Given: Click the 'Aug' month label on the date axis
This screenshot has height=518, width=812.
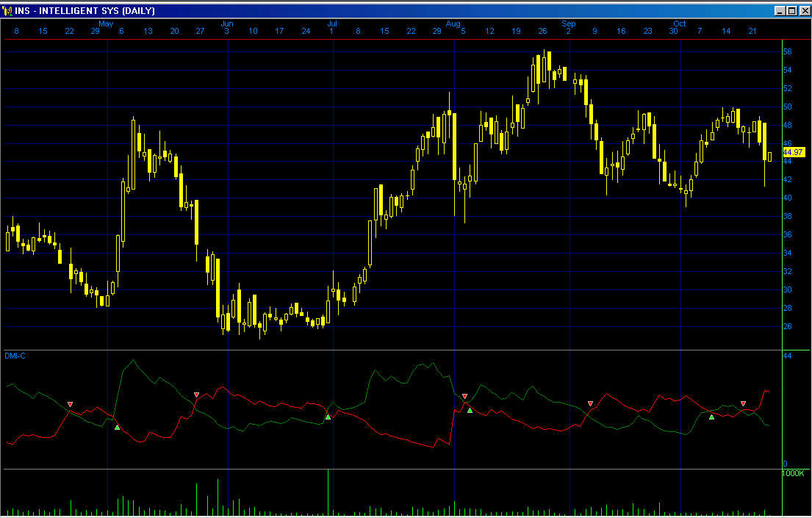Looking at the screenshot, I should pos(453,24).
